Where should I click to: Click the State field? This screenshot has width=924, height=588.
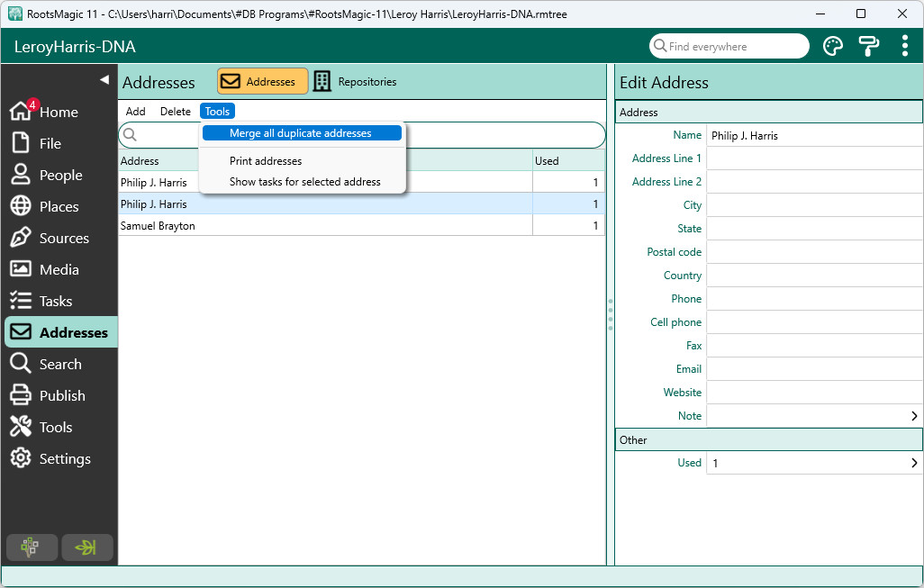[x=814, y=229]
